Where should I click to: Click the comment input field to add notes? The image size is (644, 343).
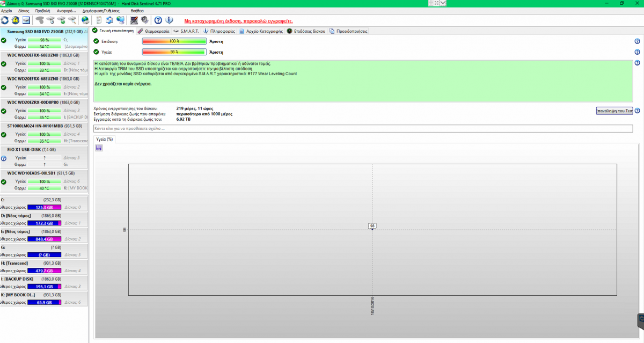(x=363, y=129)
